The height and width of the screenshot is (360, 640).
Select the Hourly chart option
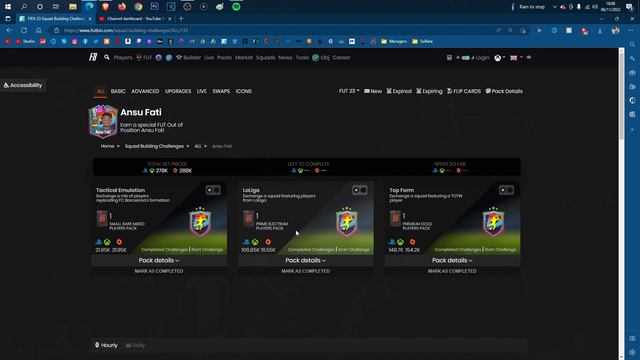pyautogui.click(x=106, y=345)
